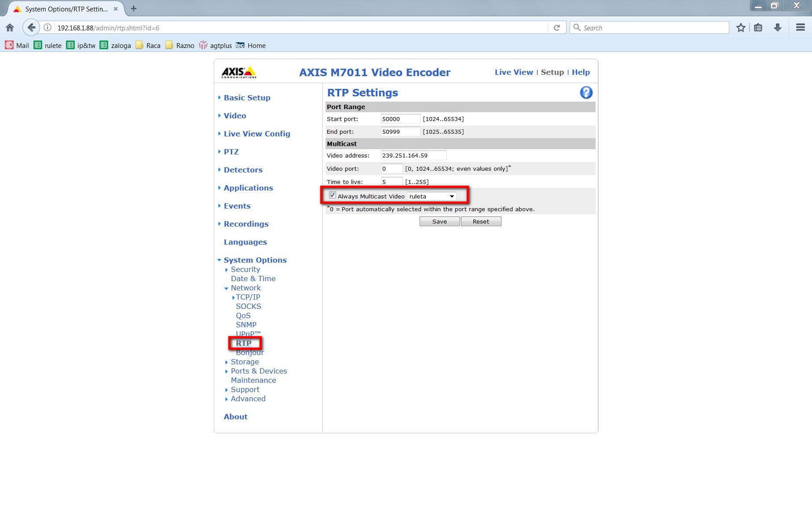The height and width of the screenshot is (528, 812).
Task: Open the ruleta stream profile dropdown
Action: point(432,196)
